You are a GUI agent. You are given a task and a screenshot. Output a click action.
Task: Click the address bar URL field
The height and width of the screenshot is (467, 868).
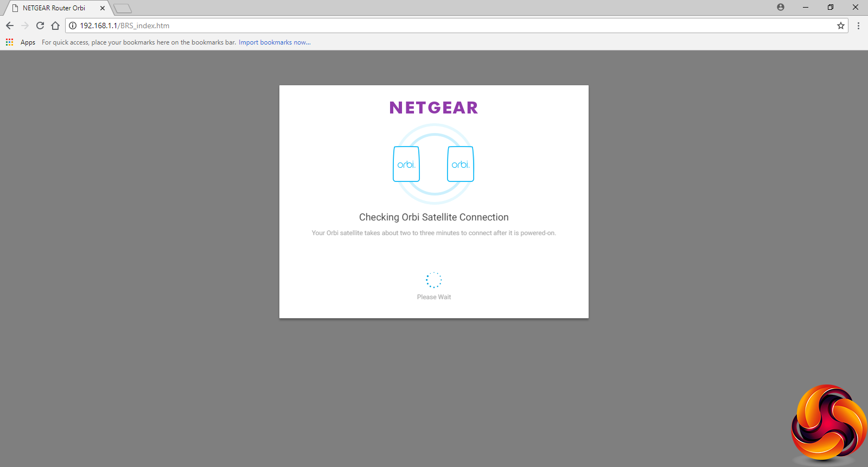[456, 26]
